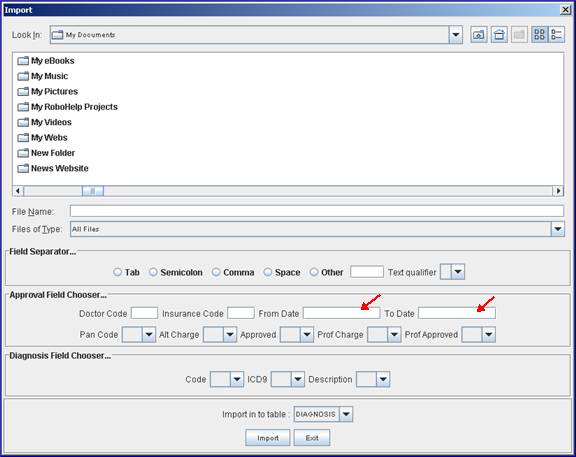Click the Up One Level folder icon
Screen dimensions: 576x457
pyautogui.click(x=479, y=35)
